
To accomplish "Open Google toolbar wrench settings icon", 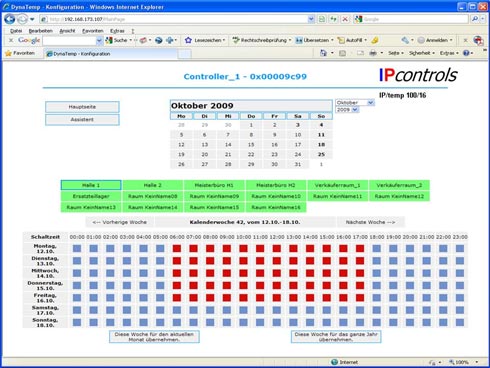I will point(405,40).
